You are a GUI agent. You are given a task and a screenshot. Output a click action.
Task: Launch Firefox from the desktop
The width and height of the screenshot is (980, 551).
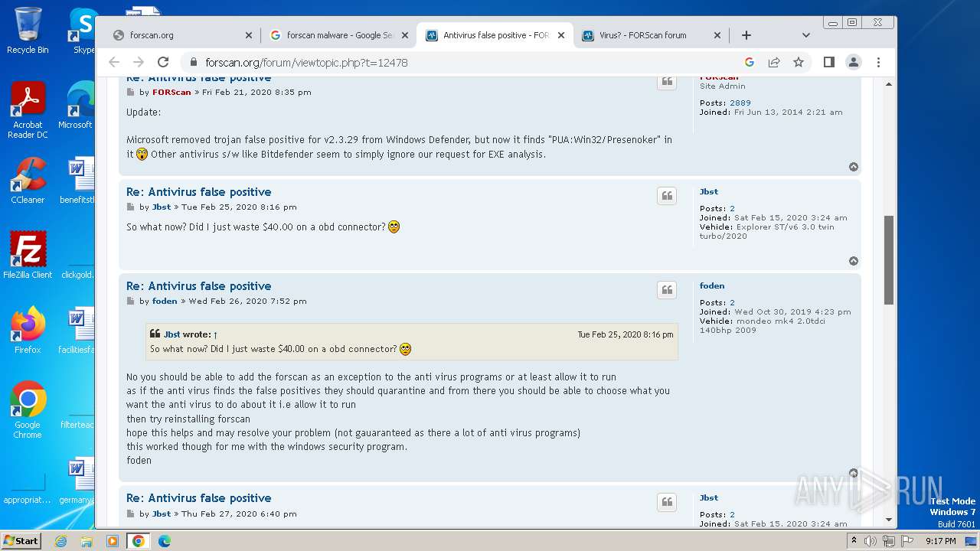(x=28, y=330)
